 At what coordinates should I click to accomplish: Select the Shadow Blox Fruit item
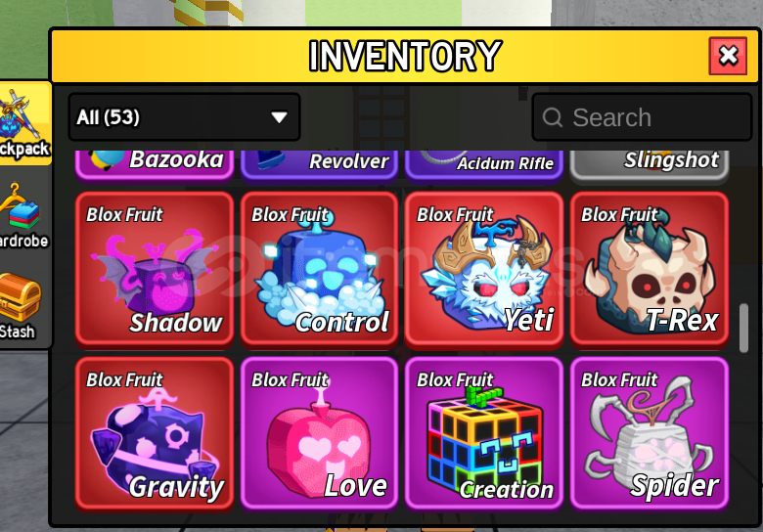[155, 269]
